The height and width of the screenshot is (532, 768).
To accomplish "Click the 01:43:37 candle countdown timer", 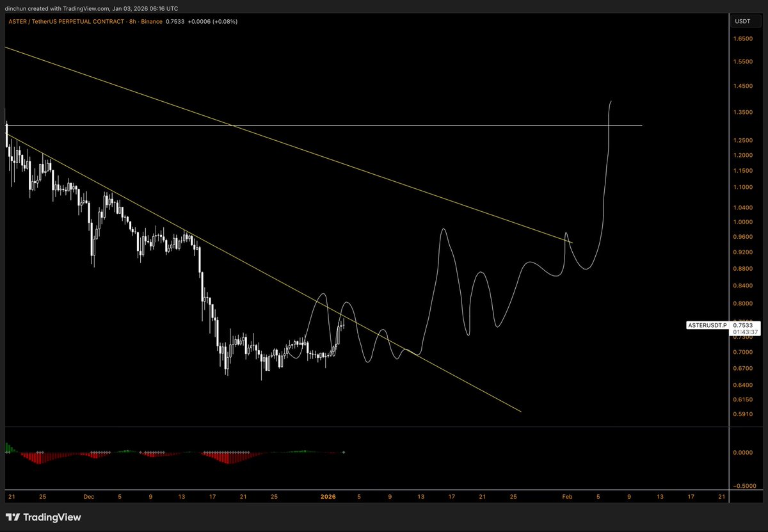I will pos(745,332).
